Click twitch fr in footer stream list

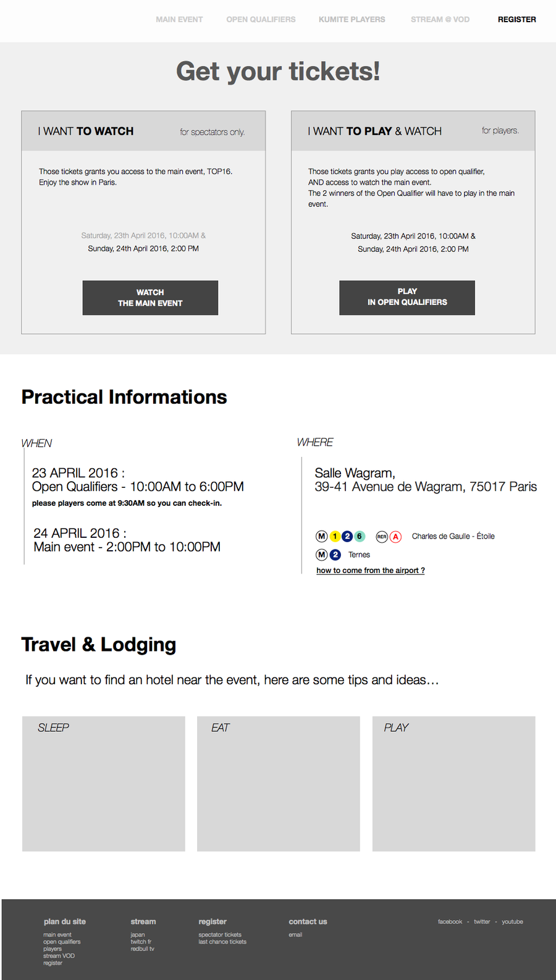[141, 942]
